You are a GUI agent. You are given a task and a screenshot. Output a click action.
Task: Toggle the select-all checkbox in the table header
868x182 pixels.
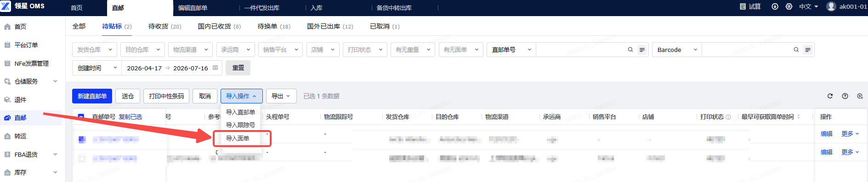point(81,117)
